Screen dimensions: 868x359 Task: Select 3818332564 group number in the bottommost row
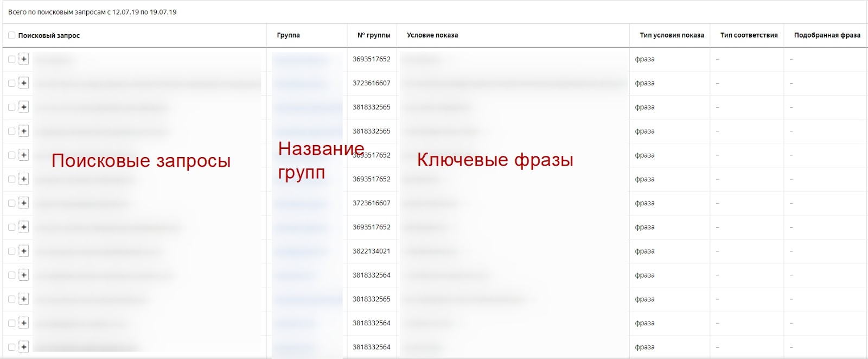[x=372, y=347]
